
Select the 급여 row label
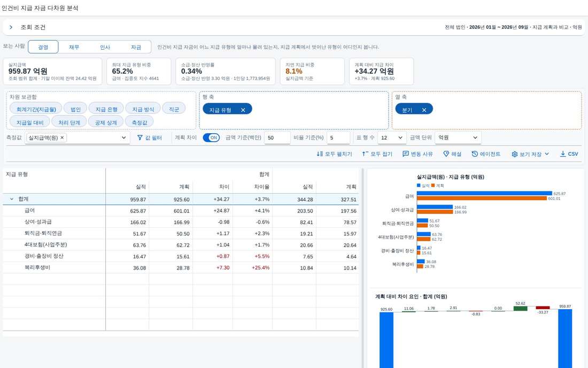coord(29,210)
